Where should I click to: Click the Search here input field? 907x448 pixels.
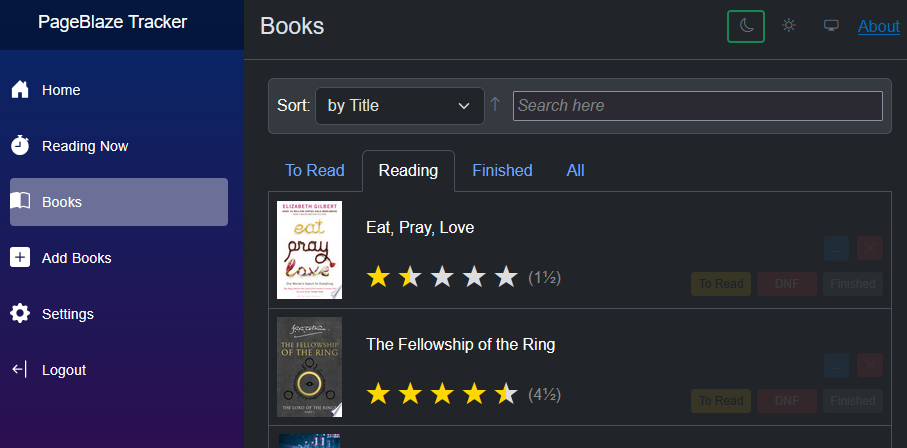[697, 106]
